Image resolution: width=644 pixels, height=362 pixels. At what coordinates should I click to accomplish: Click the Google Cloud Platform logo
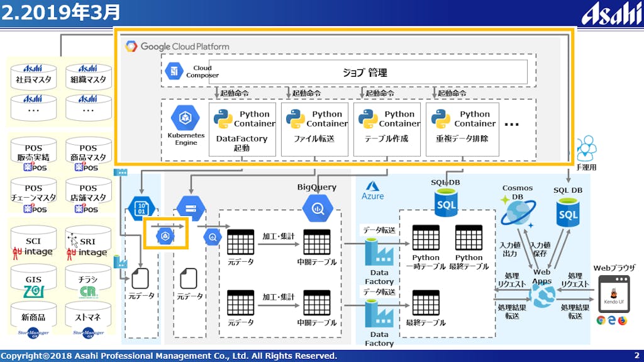pyautogui.click(x=131, y=46)
